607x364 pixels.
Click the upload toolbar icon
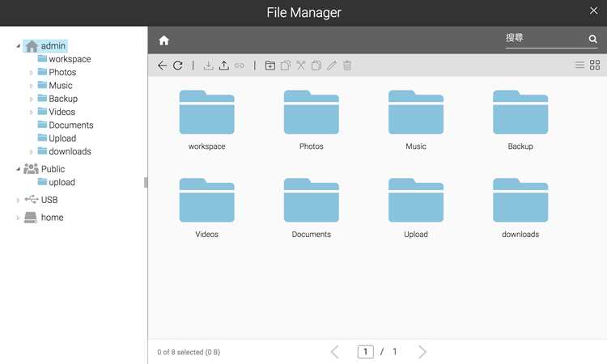tap(223, 66)
